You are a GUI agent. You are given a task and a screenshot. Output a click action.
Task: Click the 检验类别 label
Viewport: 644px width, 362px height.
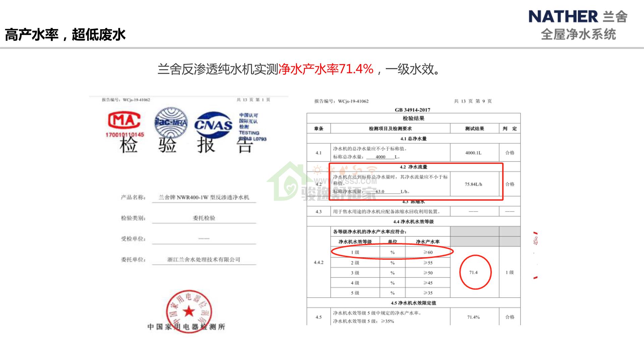[133, 218]
